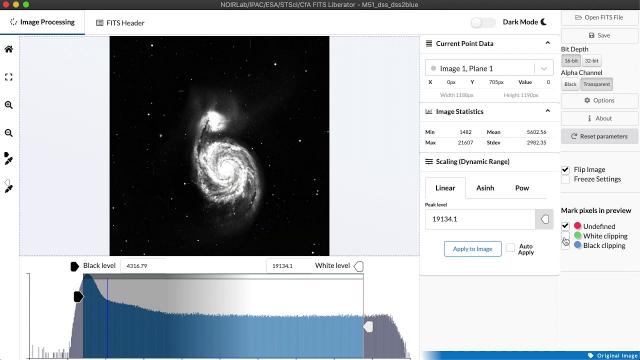Screen dimensions: 640x360
Task: Collapse the Current Point Data panel
Action: pyautogui.click(x=547, y=43)
